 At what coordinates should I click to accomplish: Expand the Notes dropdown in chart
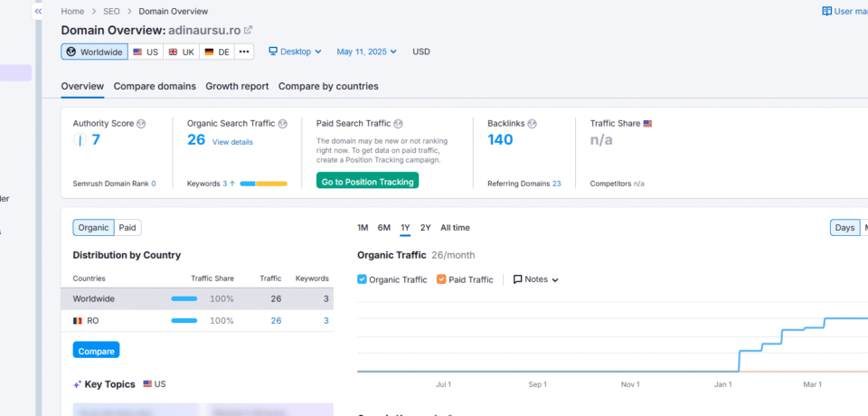(x=535, y=279)
